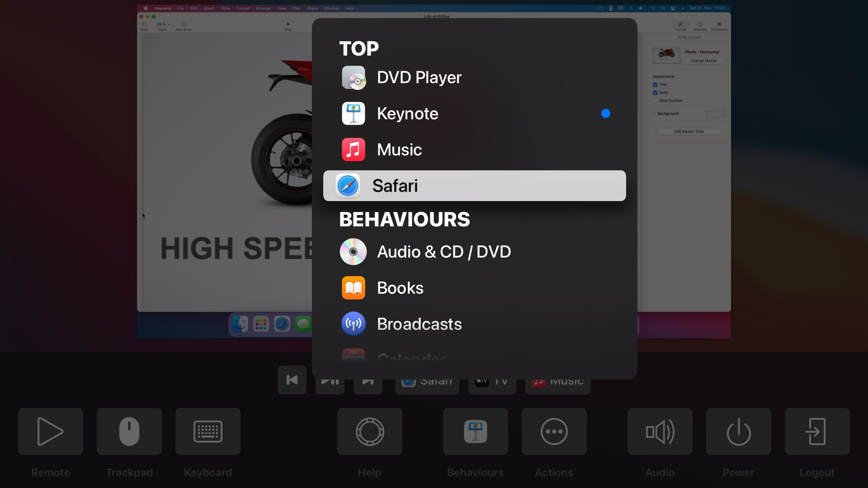The width and height of the screenshot is (868, 488).
Task: Click Edit Master Slide in sidebar
Action: pyautogui.click(x=689, y=131)
